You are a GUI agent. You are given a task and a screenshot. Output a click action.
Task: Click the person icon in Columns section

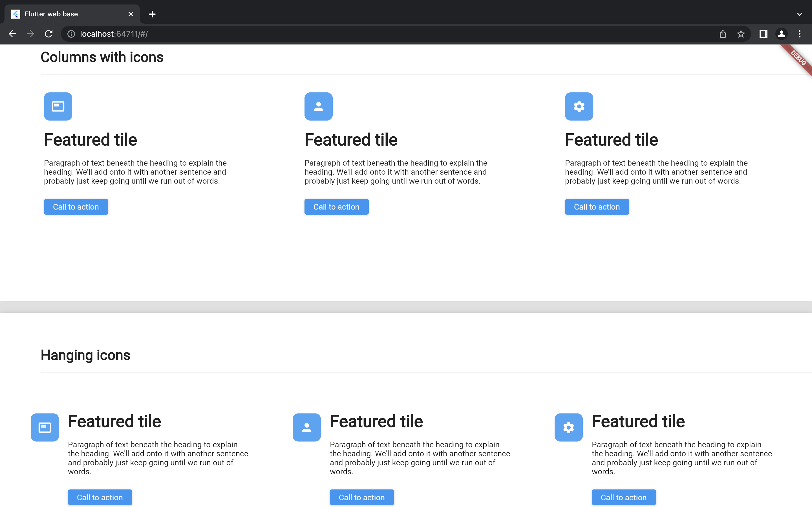coord(318,106)
